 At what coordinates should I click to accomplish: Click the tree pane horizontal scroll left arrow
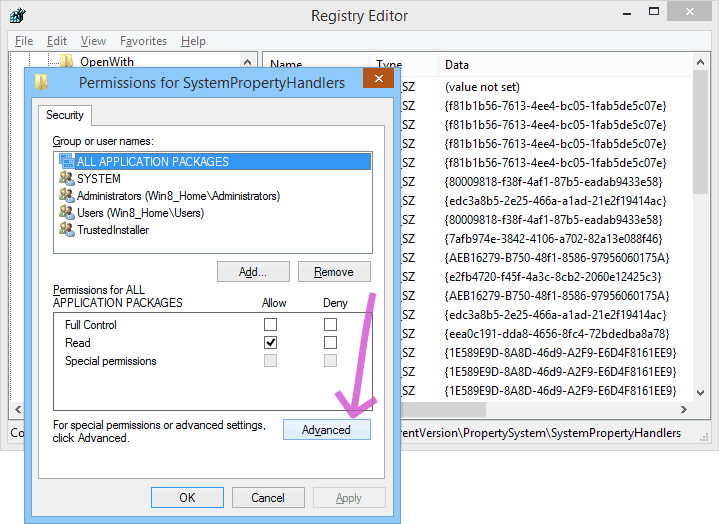click(18, 409)
